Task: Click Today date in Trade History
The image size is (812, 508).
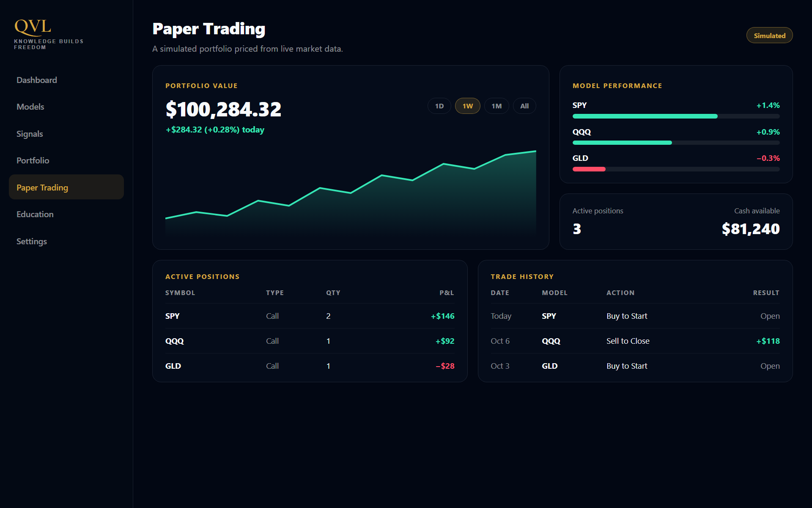Action: 501,316
